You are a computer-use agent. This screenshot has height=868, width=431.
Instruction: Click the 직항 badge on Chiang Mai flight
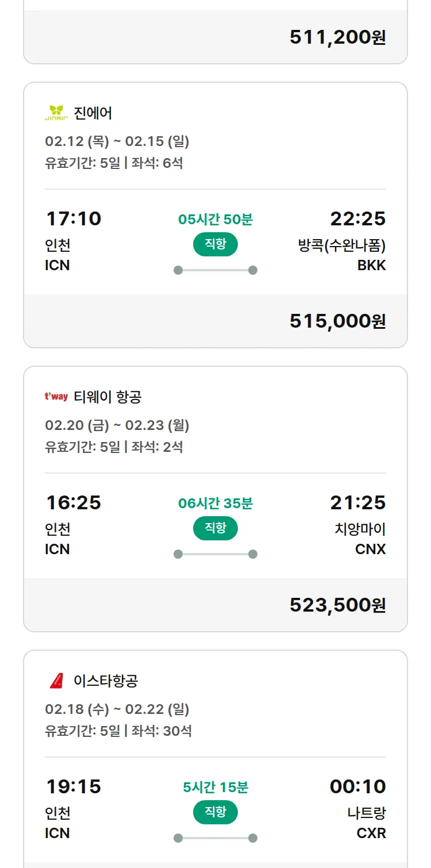[215, 528]
